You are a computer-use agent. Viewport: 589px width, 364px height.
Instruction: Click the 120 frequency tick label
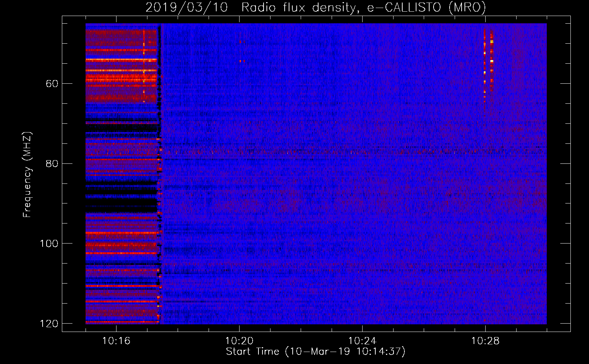pyautogui.click(x=49, y=324)
